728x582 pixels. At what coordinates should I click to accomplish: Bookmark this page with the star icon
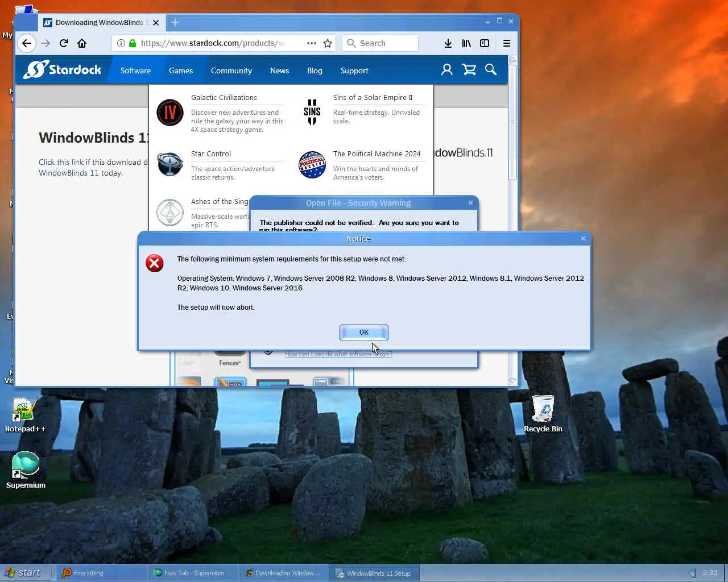pos(328,43)
